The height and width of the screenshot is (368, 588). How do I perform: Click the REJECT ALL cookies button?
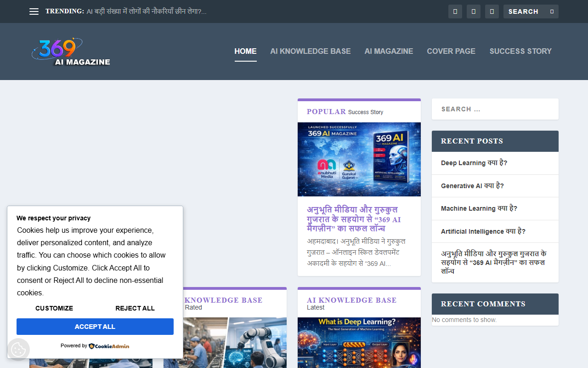(x=135, y=308)
